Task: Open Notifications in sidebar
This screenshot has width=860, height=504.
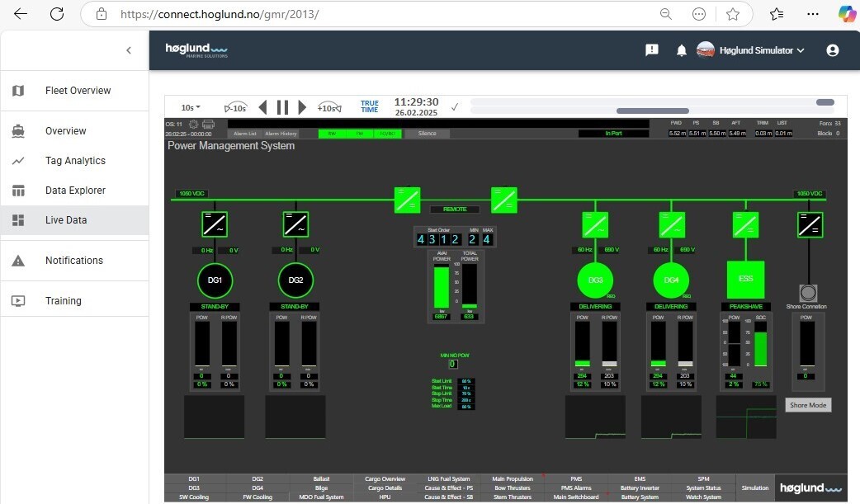Action: click(x=74, y=261)
